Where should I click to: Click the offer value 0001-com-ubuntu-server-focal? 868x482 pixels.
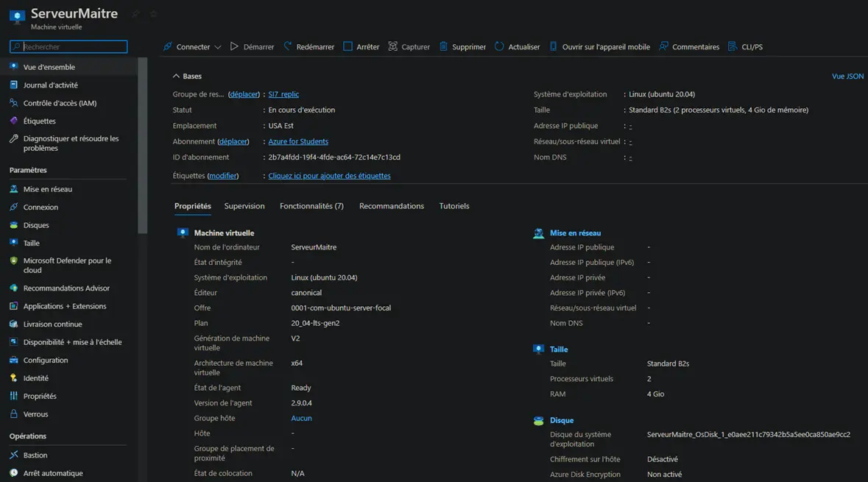[341, 308]
